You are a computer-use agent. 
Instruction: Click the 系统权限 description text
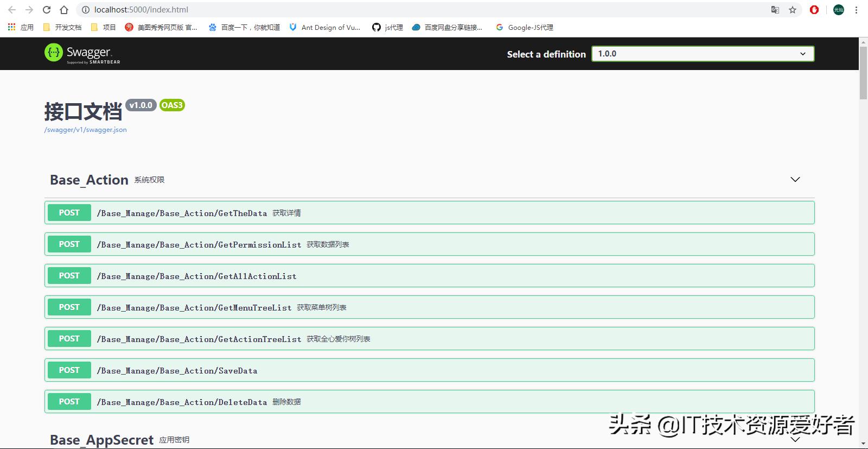[x=149, y=180]
